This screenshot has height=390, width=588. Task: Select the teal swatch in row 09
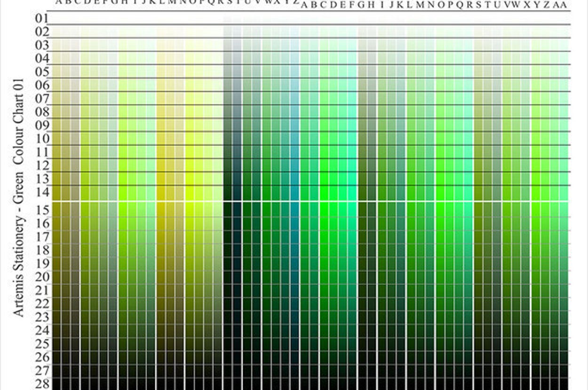click(x=294, y=125)
